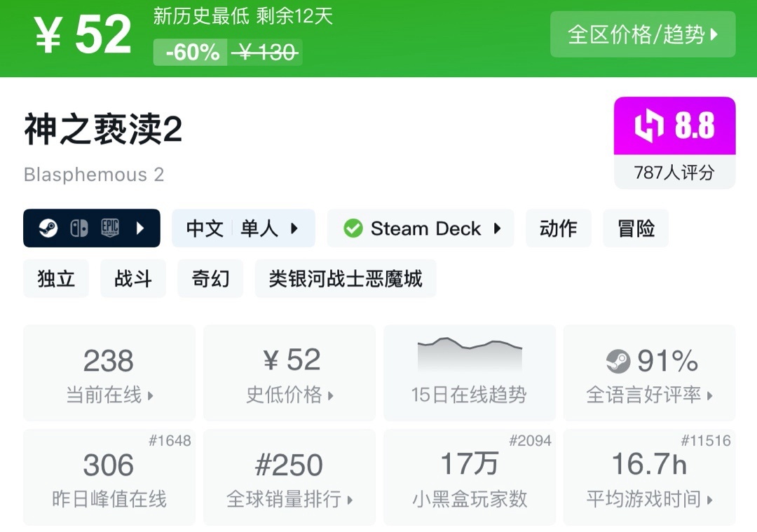Select the 动作 genre tag
The width and height of the screenshot is (757, 532).
[559, 229]
